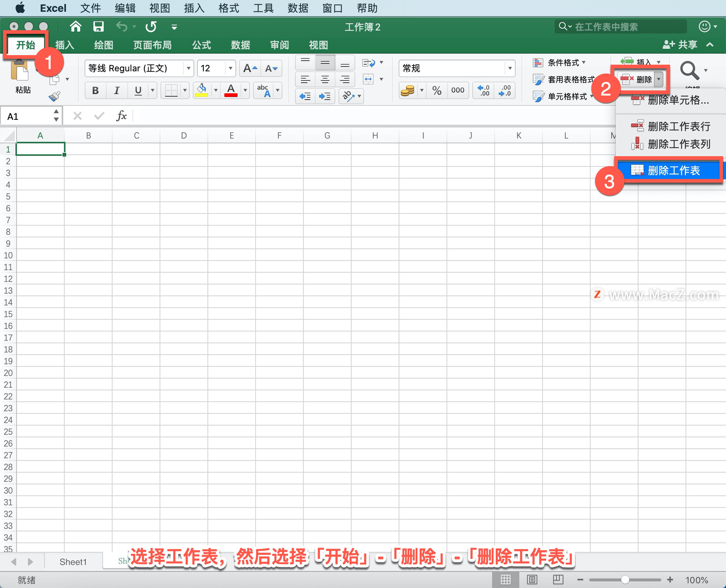Switch to the 公式 ribbon tab
Viewport: 726px width, 588px height.
pos(201,45)
